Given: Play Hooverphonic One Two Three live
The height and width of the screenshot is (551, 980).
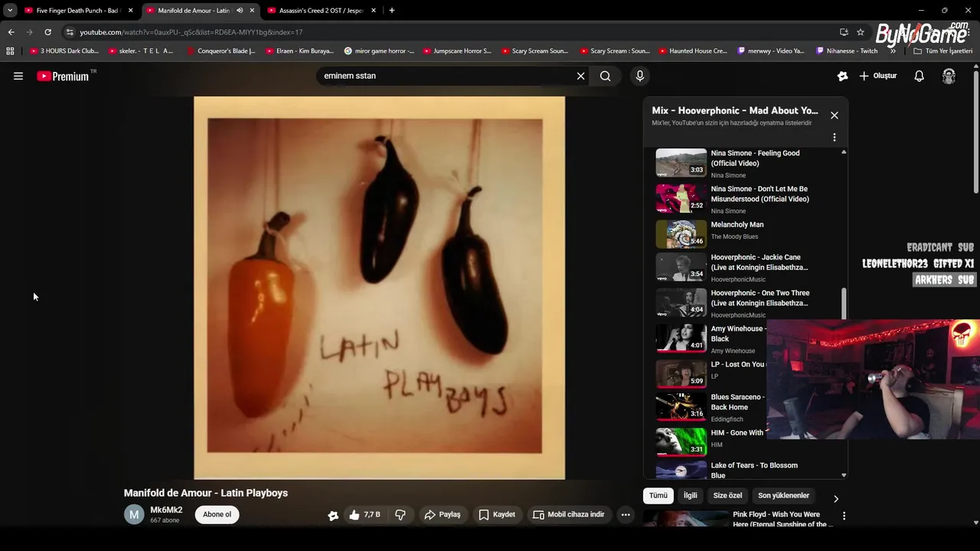Looking at the screenshot, I should point(747,303).
